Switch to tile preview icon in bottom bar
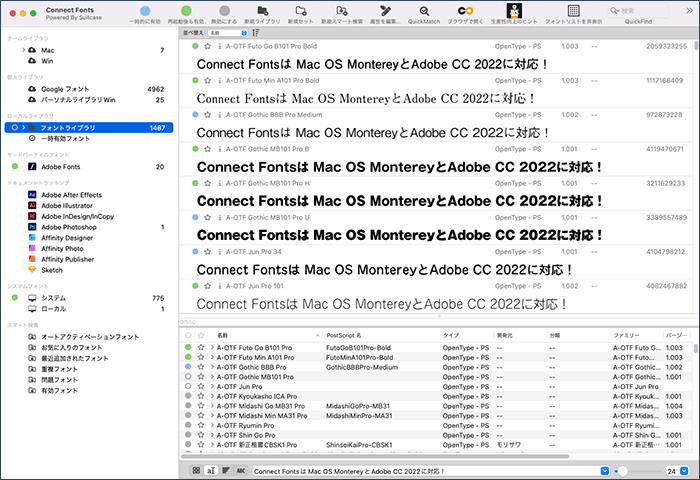Viewport: 700px width, 480px height. pos(196,470)
